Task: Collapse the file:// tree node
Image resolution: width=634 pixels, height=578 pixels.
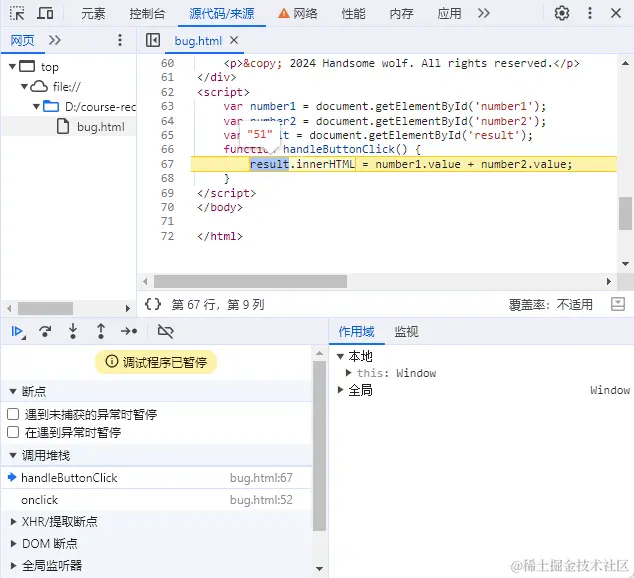Action: click(25, 86)
